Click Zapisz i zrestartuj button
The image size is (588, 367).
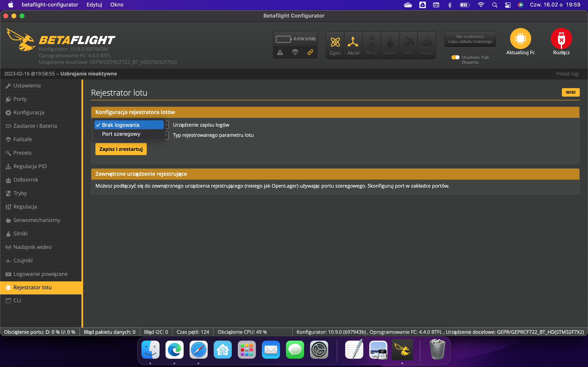tap(121, 149)
